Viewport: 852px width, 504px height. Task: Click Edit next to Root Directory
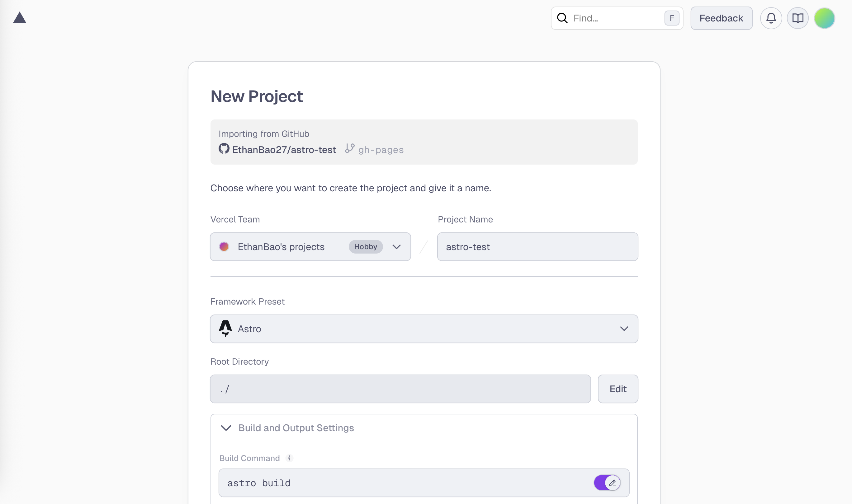pyautogui.click(x=618, y=389)
